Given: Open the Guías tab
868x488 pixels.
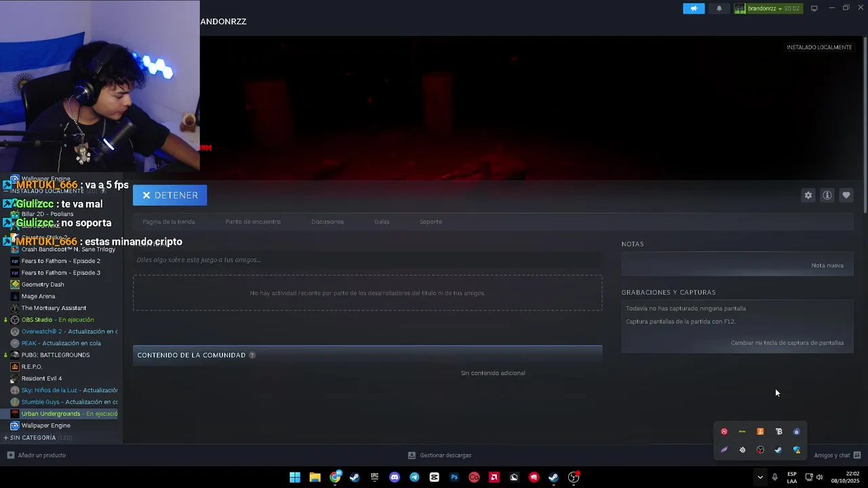Looking at the screenshot, I should [x=382, y=222].
